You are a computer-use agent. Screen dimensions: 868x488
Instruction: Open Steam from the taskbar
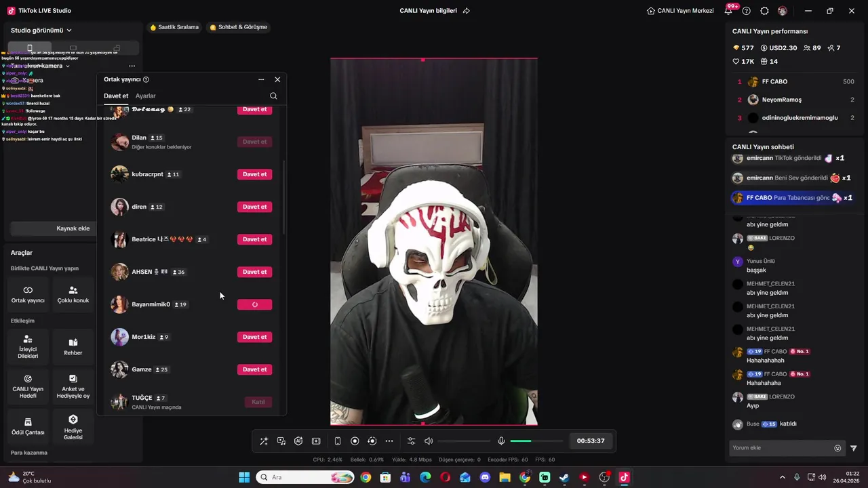point(564,477)
